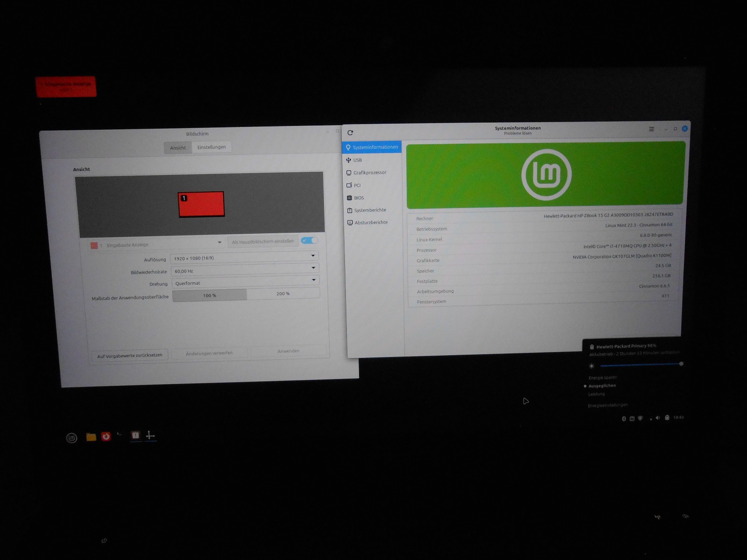Click the red Eingebaute Anzeige overlay label

coord(66,86)
